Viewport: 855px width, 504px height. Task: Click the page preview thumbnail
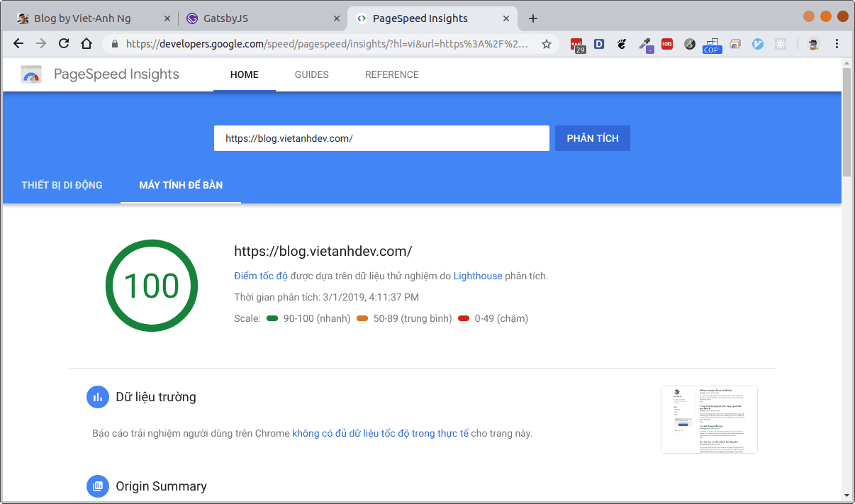click(x=709, y=420)
